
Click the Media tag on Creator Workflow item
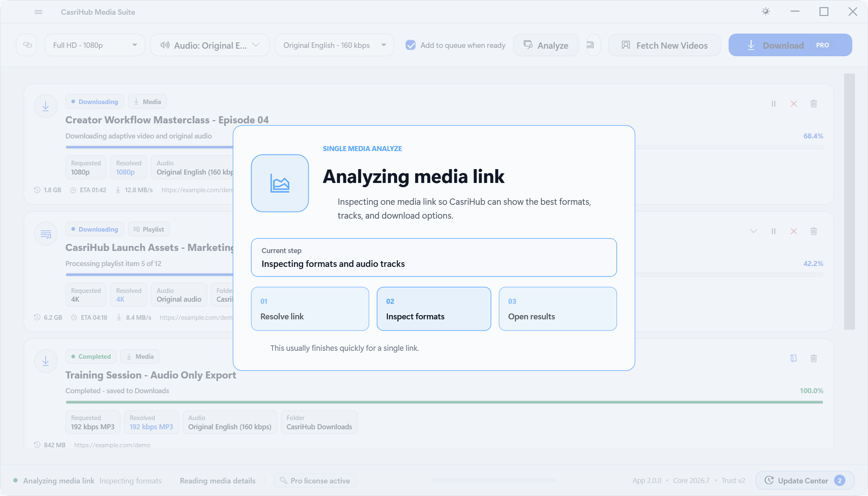click(x=147, y=102)
